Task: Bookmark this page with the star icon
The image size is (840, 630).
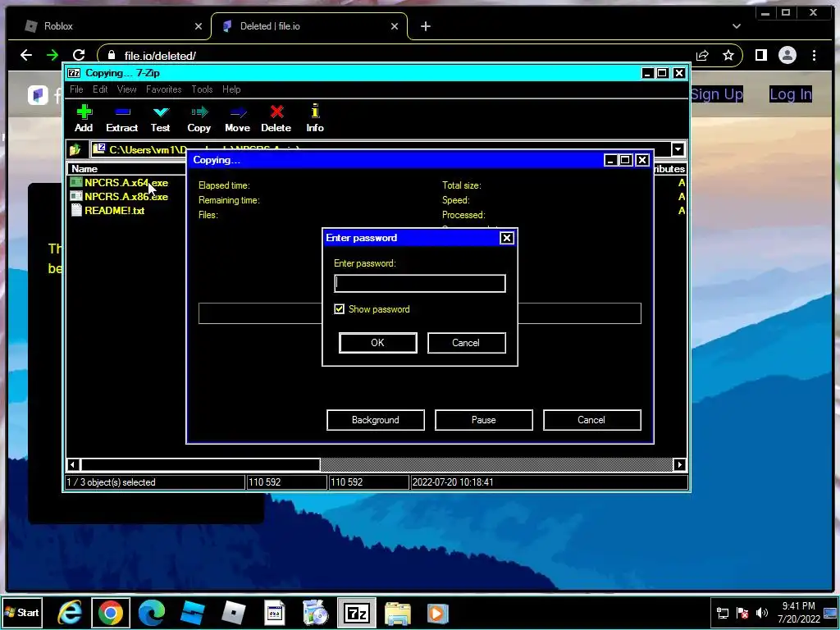Action: 728,55
